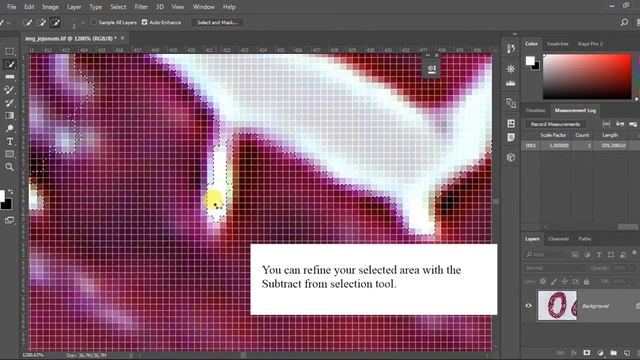Viewport: 640px width, 360px height.
Task: Open the Image menu
Action: coord(50,7)
